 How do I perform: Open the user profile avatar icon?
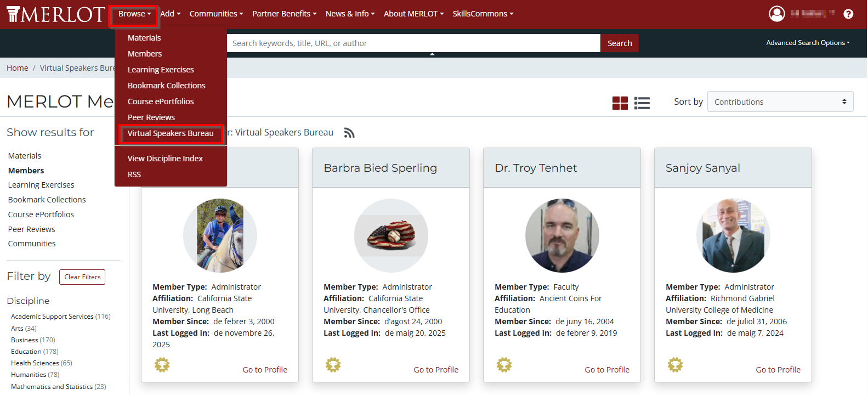point(776,14)
